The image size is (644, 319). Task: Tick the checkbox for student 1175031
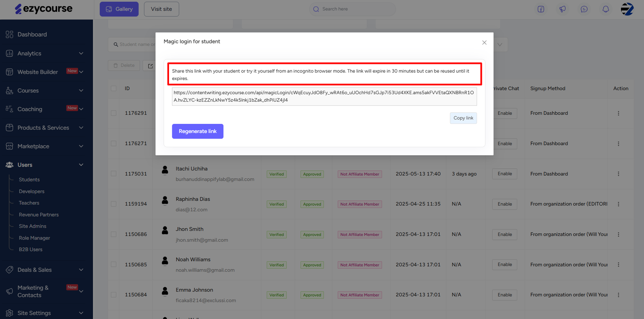114,174
